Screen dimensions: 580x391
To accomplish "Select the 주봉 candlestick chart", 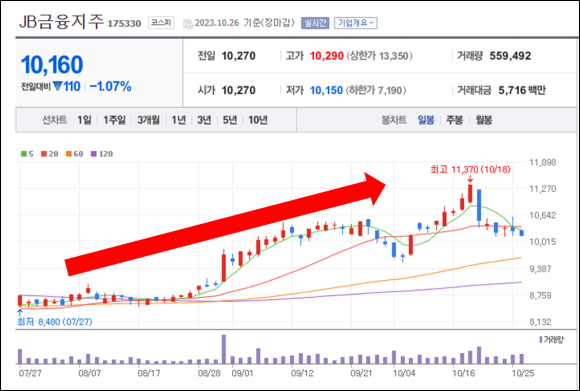I will 454,120.
